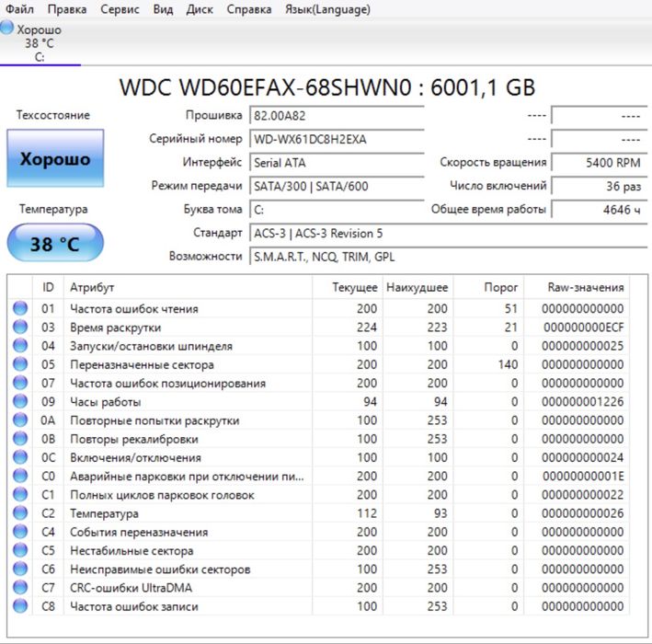This screenshot has width=652, height=644.
Task: Click the Интерфейс field Serial ATA
Action: (x=337, y=163)
